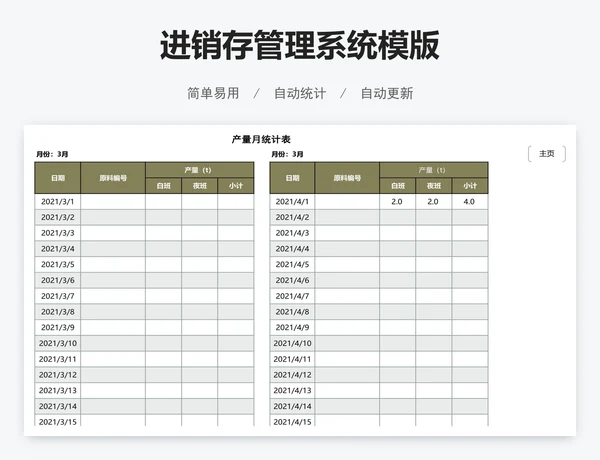The width and height of the screenshot is (600, 460).
Task: Select left table cell 2021/3/7
Action: tap(58, 296)
